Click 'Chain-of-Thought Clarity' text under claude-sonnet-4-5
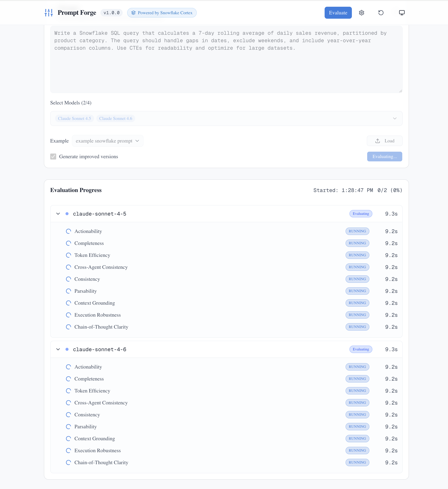The image size is (448, 489). pos(101,327)
